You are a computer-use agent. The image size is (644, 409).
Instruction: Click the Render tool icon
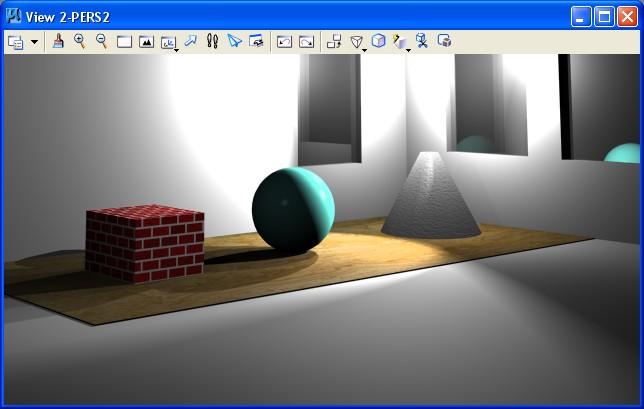[400, 41]
